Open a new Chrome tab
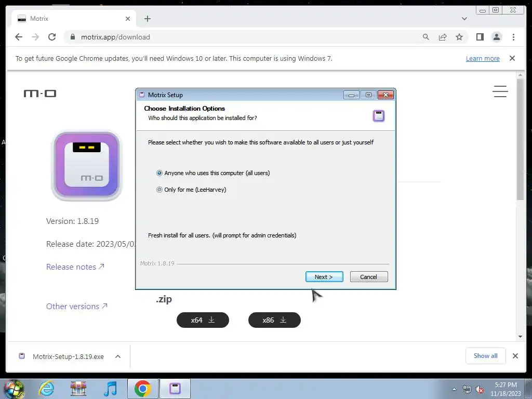Screen dimensions: 532x399 click(147, 19)
